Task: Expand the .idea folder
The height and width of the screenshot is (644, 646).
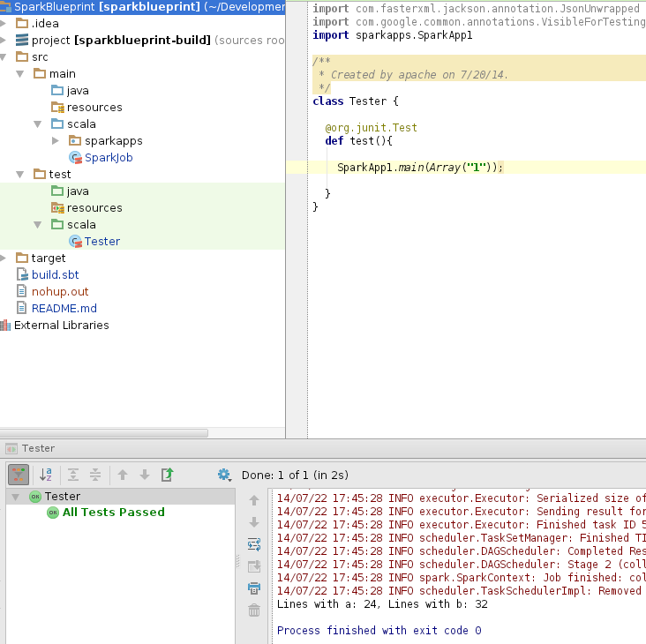Action: [4, 24]
